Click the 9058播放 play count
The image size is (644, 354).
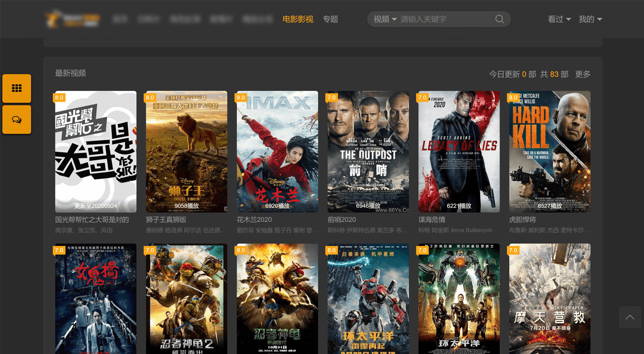[187, 206]
